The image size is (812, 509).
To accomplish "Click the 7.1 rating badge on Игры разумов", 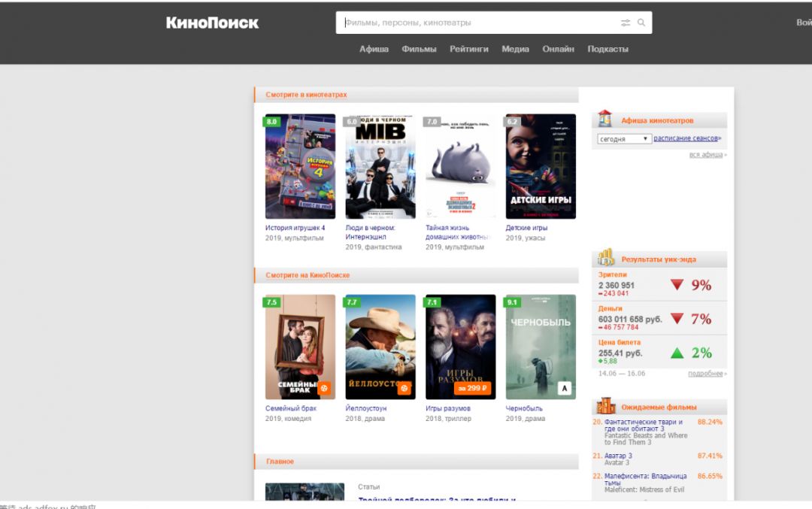I will pyautogui.click(x=432, y=302).
